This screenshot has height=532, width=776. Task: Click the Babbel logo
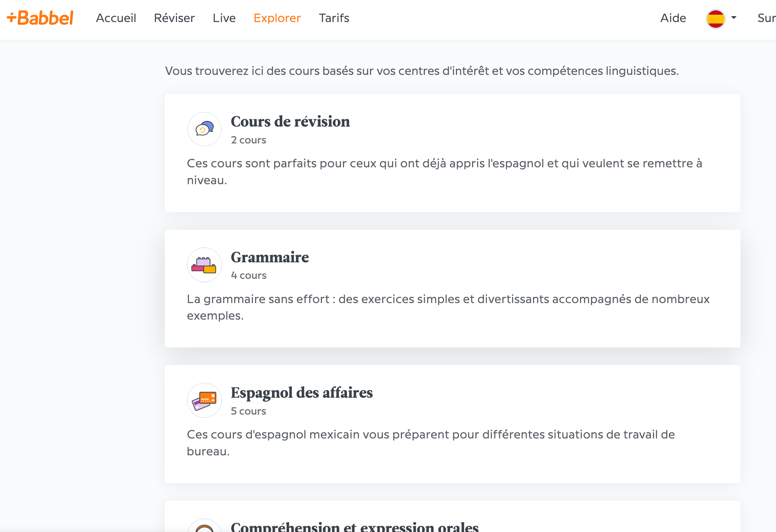(x=40, y=18)
